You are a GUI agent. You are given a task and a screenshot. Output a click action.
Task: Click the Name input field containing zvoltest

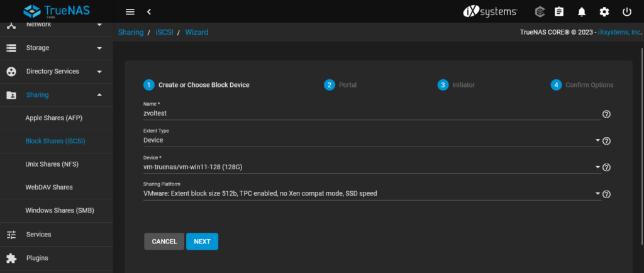[371, 114]
